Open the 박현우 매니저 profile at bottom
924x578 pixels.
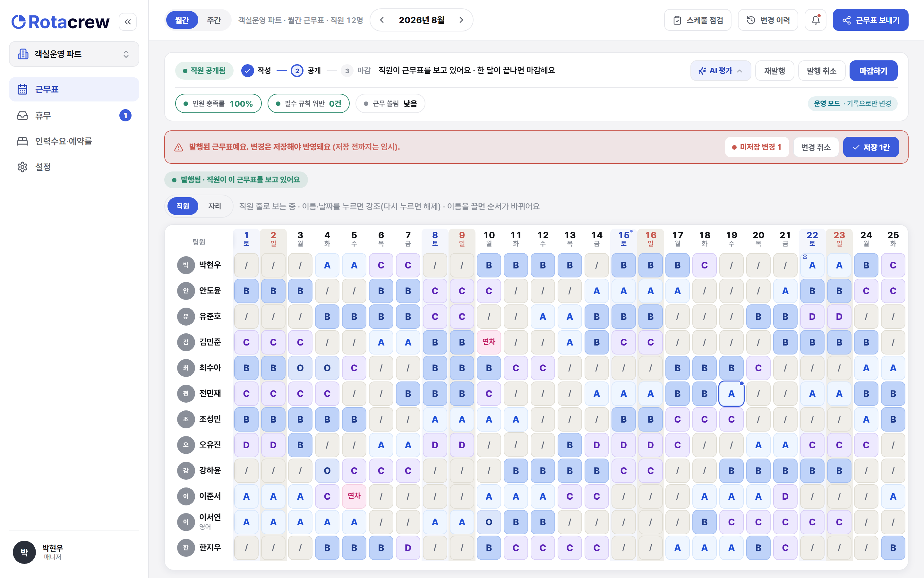pos(74,552)
